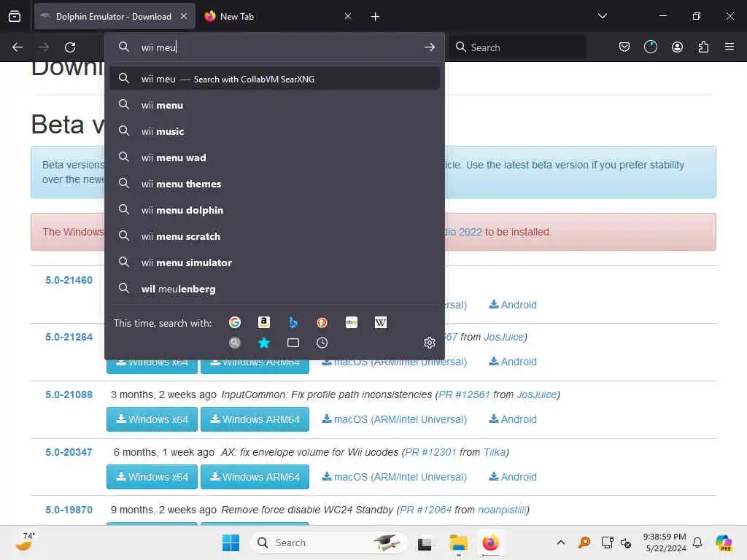
Task: Open the list all tabs dropdown
Action: coord(602,16)
